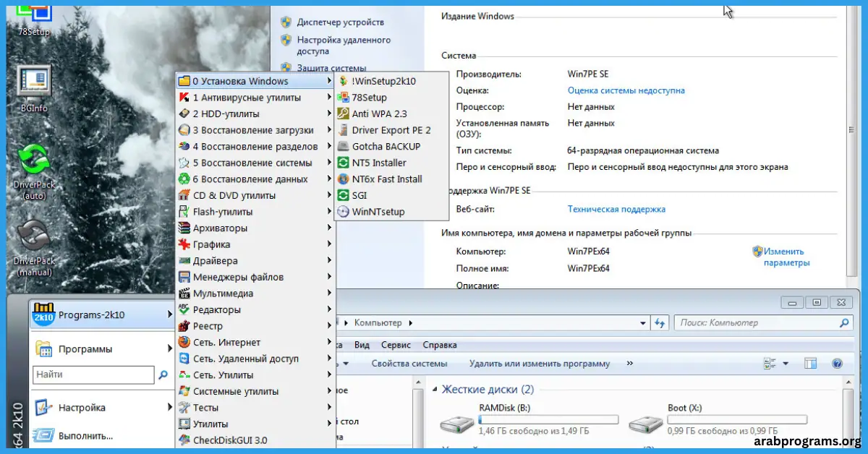Viewport: 868px width, 454px height.
Task: Click the !WinSetup2k10 icon in submenu
Action: [x=343, y=81]
